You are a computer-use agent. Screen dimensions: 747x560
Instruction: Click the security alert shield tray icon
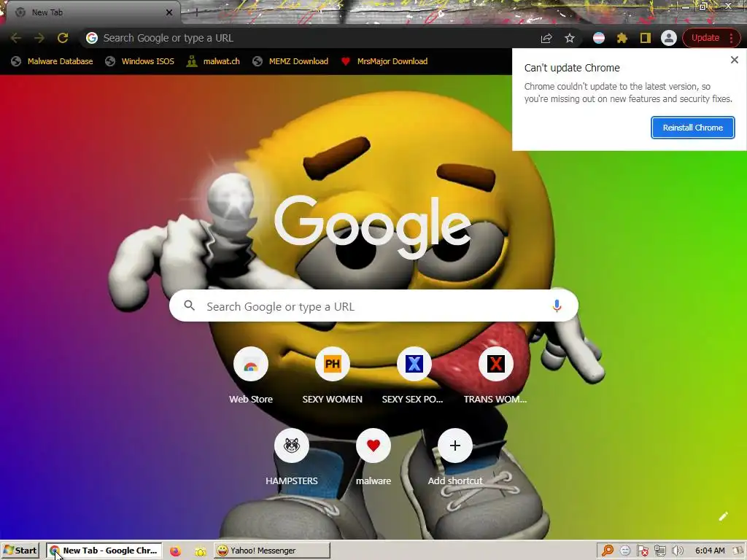(643, 551)
